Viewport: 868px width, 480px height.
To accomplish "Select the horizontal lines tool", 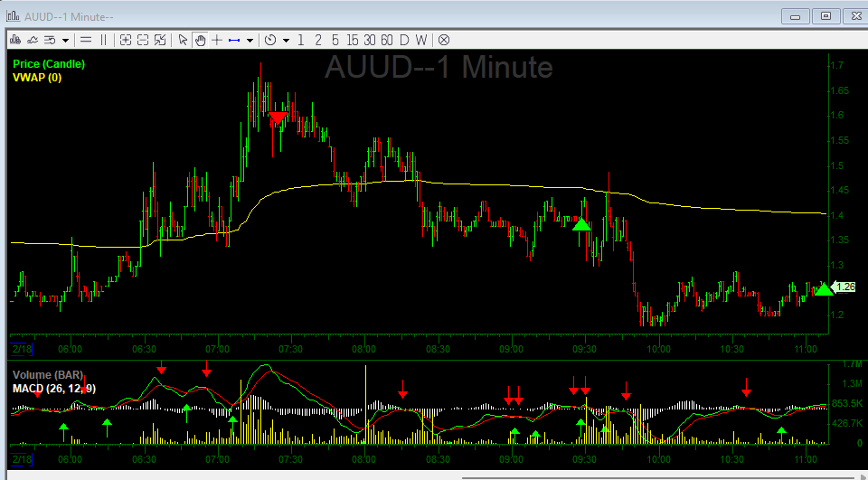I will (86, 40).
